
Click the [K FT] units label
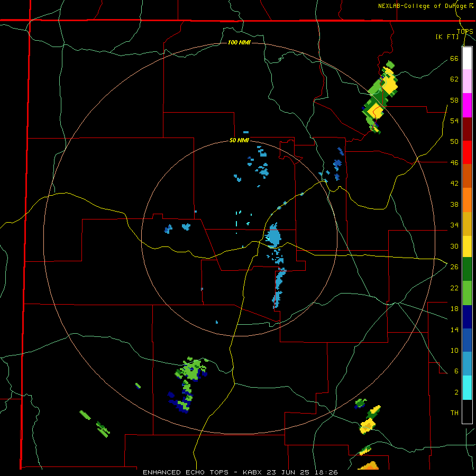(x=447, y=37)
